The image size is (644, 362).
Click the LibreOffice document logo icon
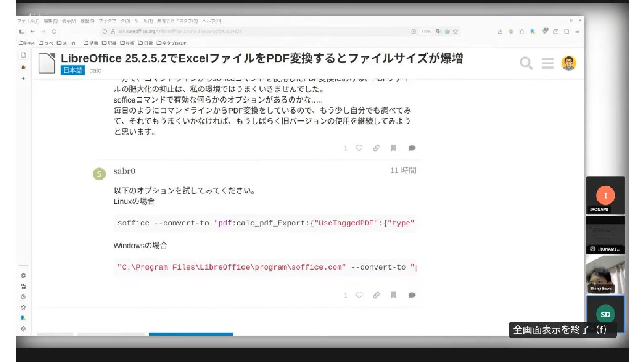pyautogui.click(x=47, y=63)
